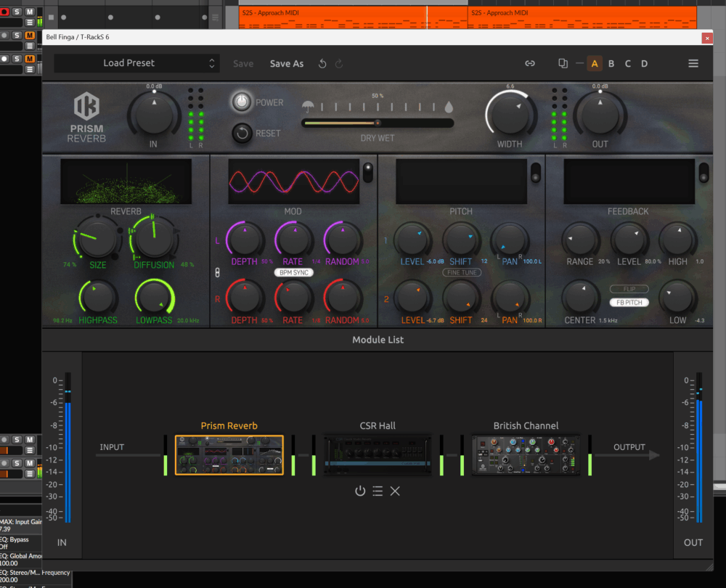This screenshot has width=726, height=588.
Task: Toggle the FINE TUNE button
Action: pos(462,273)
